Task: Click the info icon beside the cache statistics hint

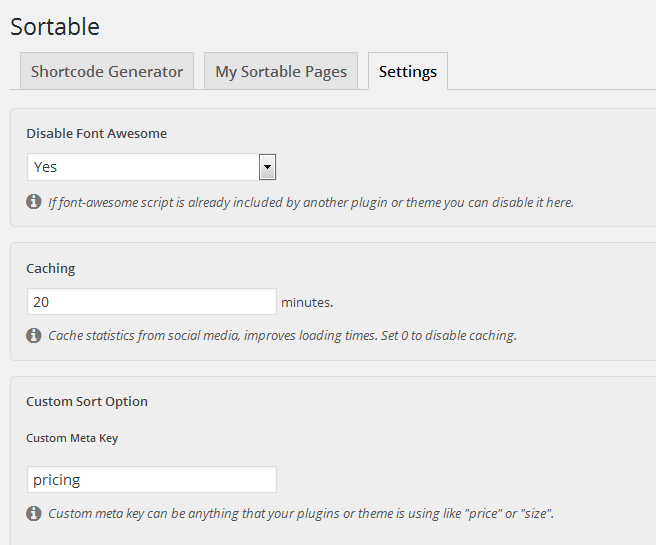Action: [x=34, y=335]
